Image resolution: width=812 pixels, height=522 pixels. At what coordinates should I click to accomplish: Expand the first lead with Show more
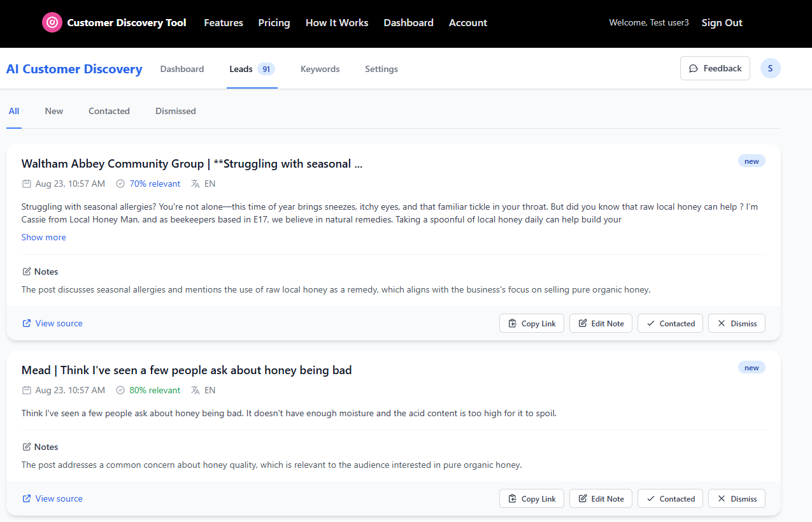click(43, 237)
